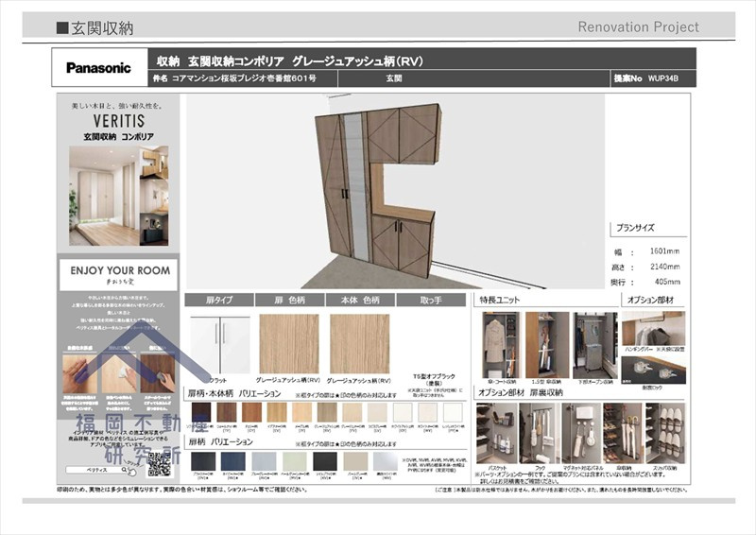Click the フラット door type label
This screenshot has height=535, width=756.
tap(218, 381)
